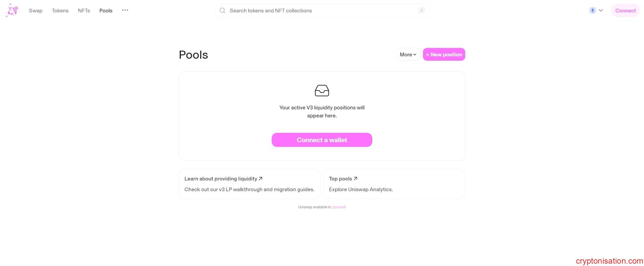This screenshot has width=644, height=266.
Task: Click arrow icon beside Learn about providing liquidity
Action: click(x=261, y=178)
